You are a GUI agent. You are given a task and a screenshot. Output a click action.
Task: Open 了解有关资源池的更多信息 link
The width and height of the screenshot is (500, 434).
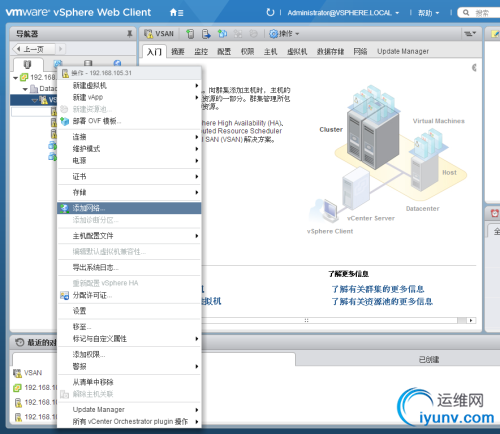(382, 302)
